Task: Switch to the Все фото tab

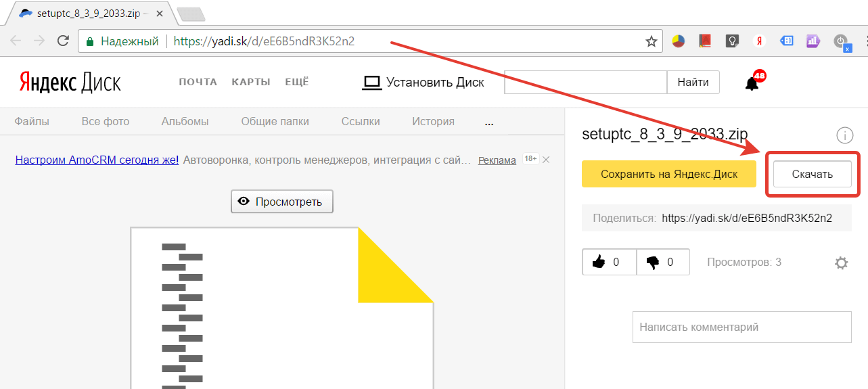Action: coord(106,122)
